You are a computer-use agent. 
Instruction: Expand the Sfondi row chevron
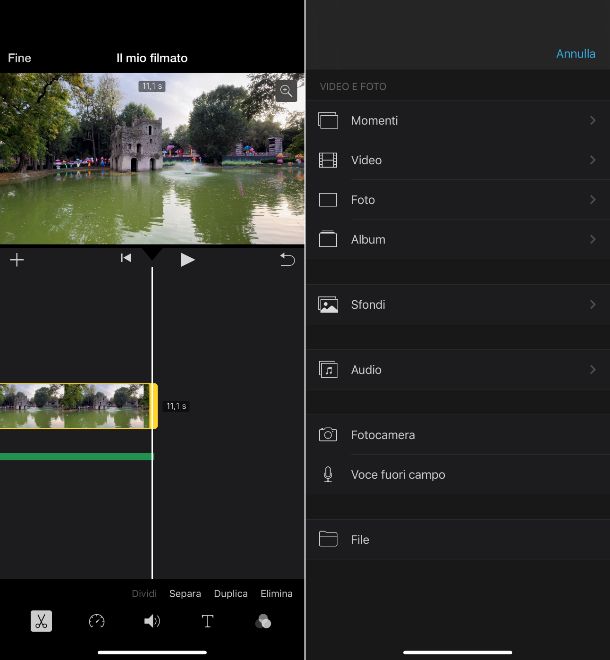pyautogui.click(x=592, y=305)
